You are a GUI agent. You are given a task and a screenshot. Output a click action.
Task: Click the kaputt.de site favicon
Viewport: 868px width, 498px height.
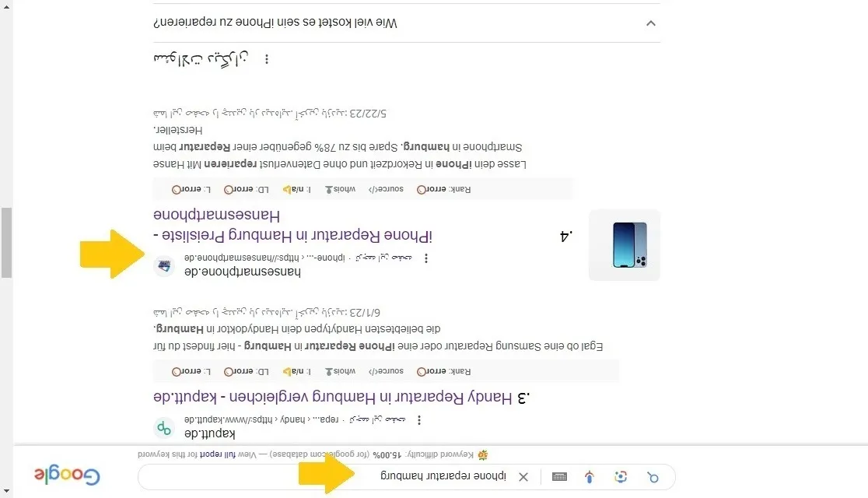[x=164, y=428]
